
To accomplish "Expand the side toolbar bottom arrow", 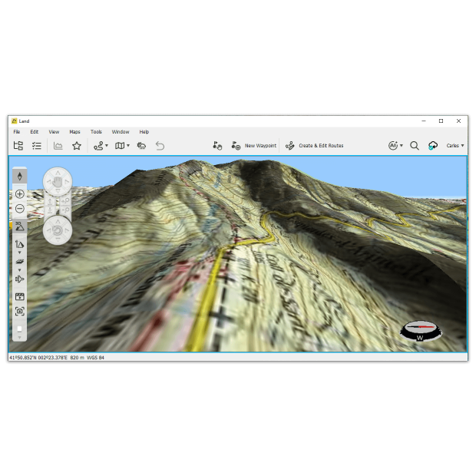I will 20,338.
